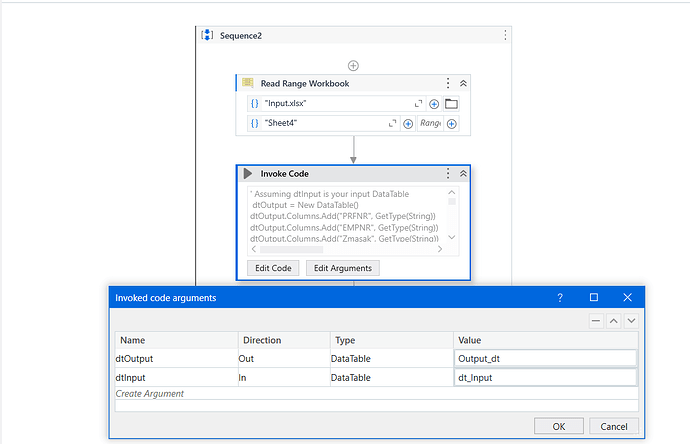The height and width of the screenshot is (444, 690).
Task: Click the Direction column header
Action: click(284, 340)
